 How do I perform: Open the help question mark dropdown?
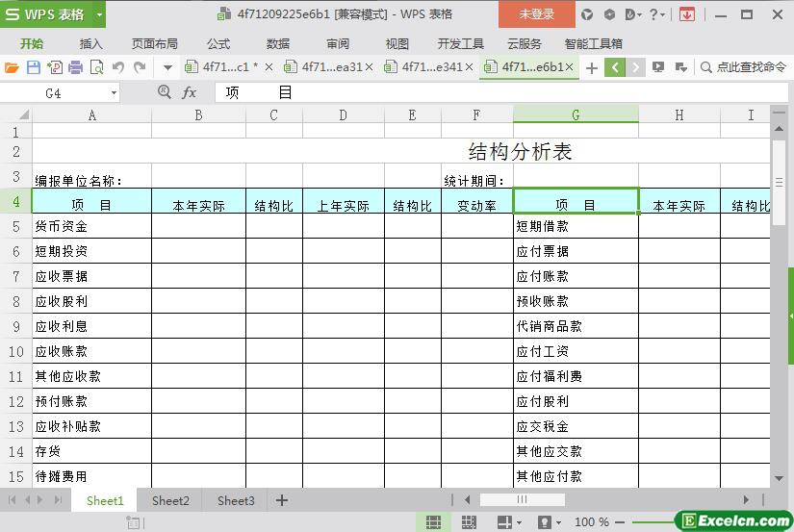[657, 14]
